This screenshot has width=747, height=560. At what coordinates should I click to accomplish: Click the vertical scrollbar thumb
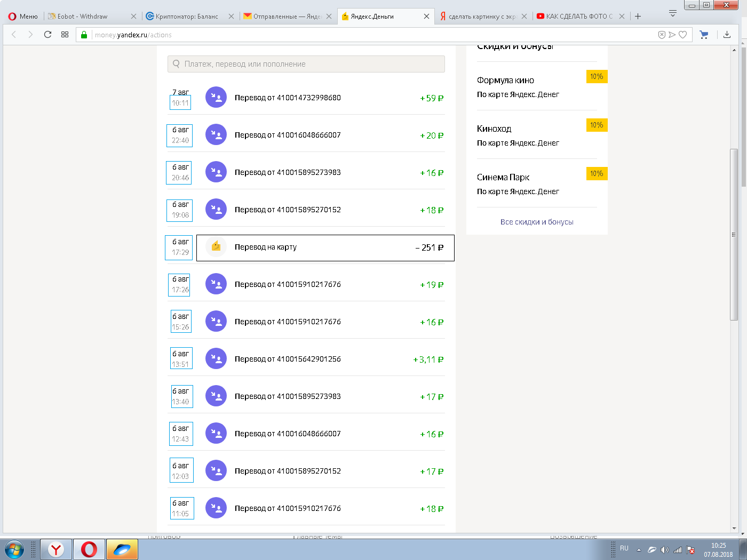(734, 235)
